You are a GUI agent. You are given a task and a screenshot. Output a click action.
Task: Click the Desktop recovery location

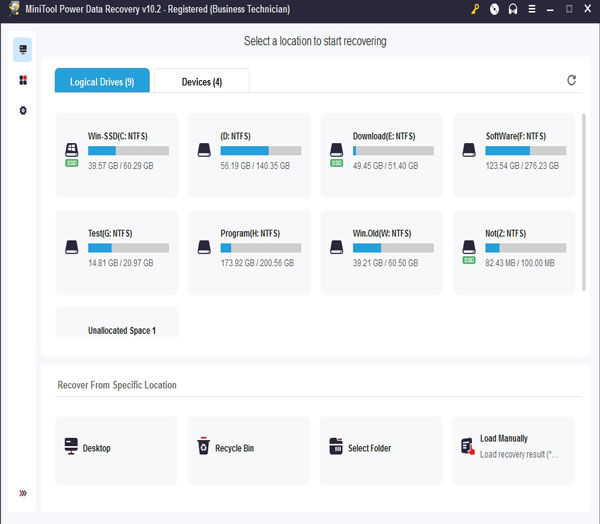tap(116, 450)
